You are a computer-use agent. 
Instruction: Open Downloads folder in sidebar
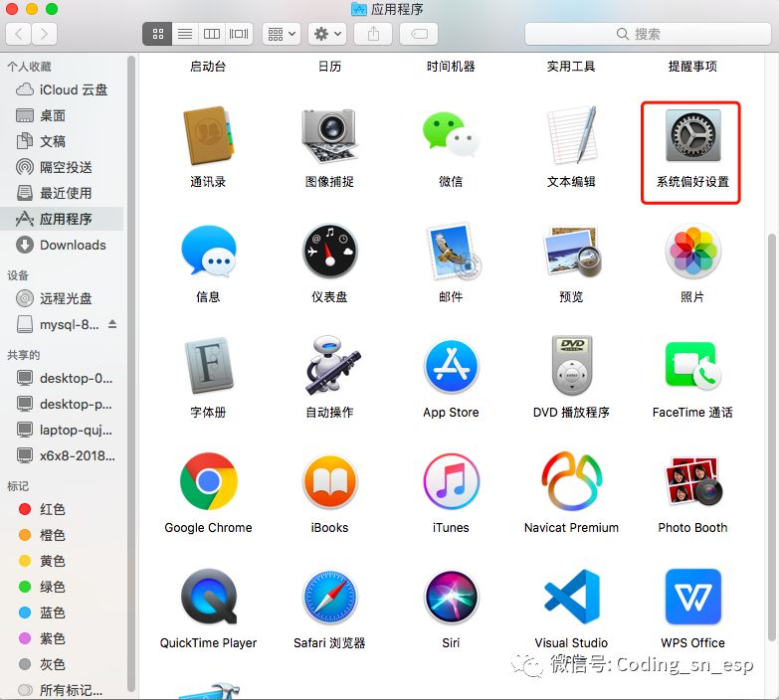coord(62,245)
